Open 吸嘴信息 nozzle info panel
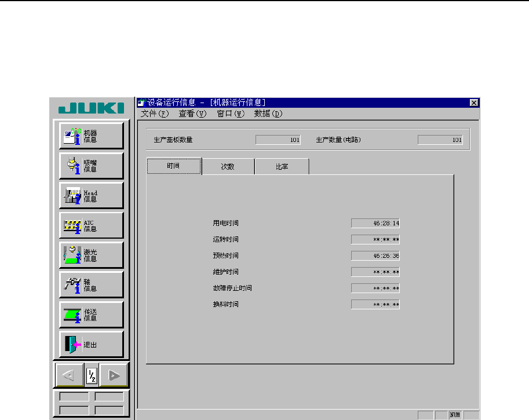The width and height of the screenshot is (529, 420). click(92, 166)
